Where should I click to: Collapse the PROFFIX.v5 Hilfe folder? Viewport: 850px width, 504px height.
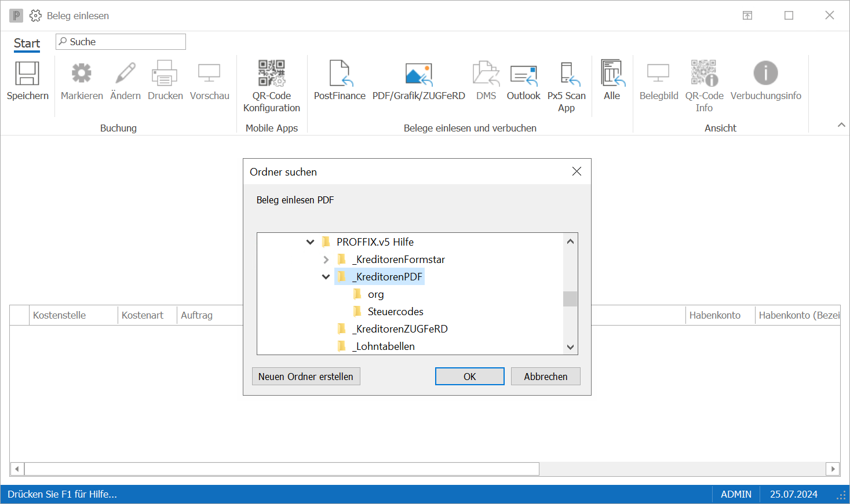click(311, 242)
